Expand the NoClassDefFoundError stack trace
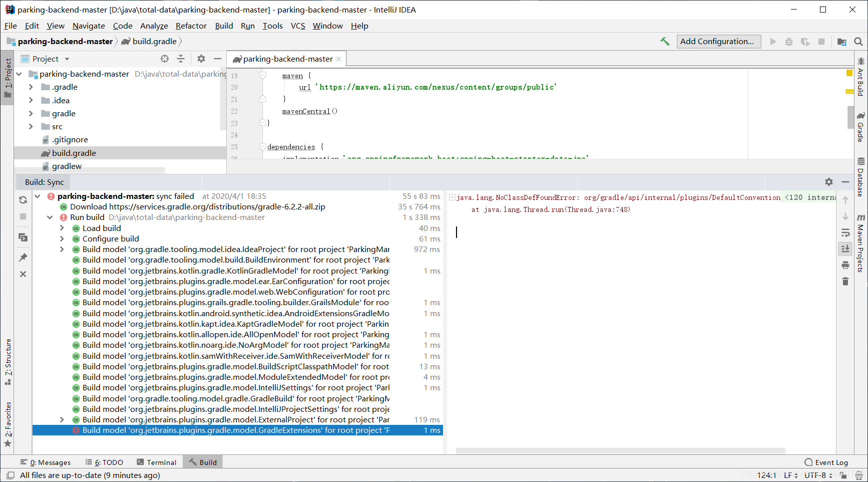 (452, 197)
